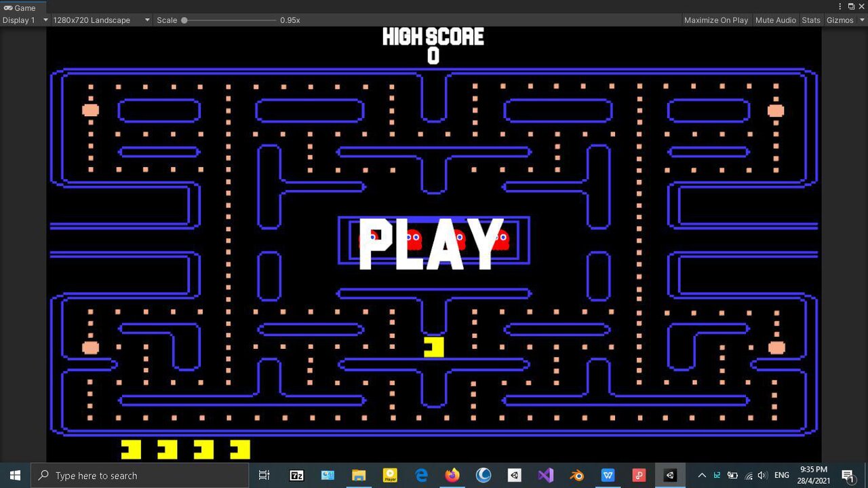Open the Wi-Fi network tray icon

[749, 475]
